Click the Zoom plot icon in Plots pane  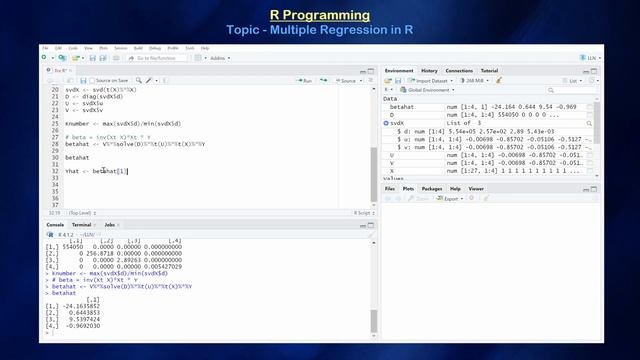418,198
